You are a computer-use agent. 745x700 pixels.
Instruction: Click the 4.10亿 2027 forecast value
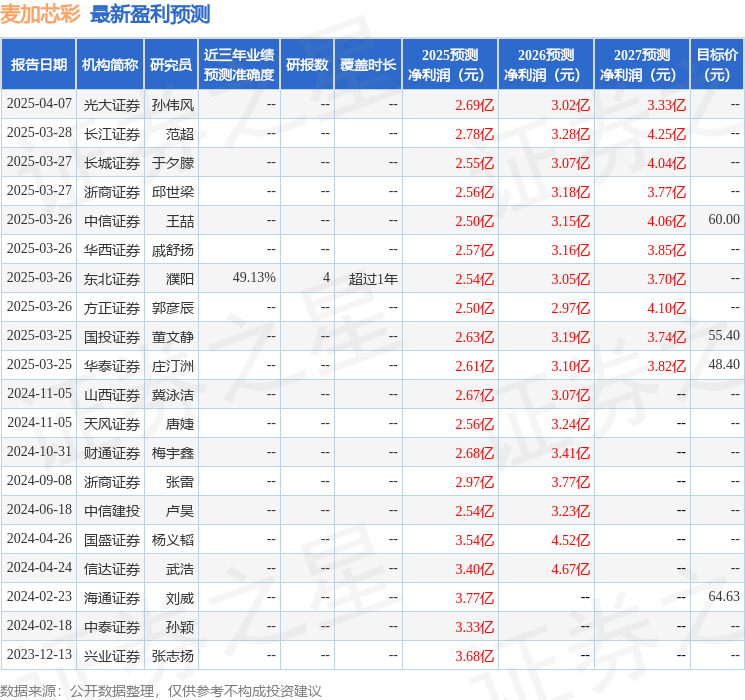tap(667, 308)
